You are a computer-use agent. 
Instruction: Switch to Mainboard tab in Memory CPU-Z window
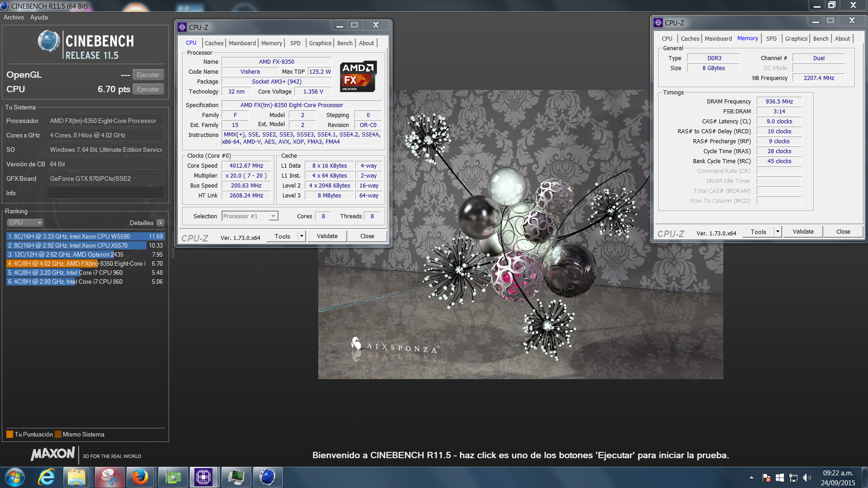(x=718, y=38)
